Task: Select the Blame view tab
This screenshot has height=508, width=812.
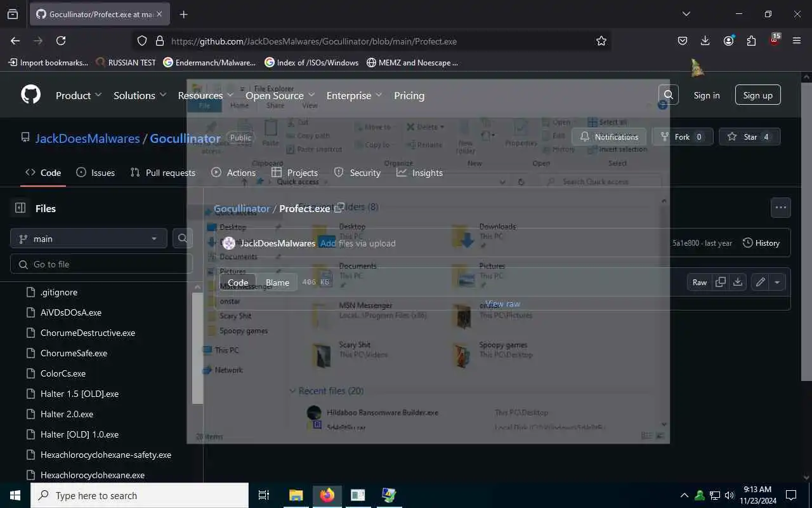Action: (x=277, y=283)
